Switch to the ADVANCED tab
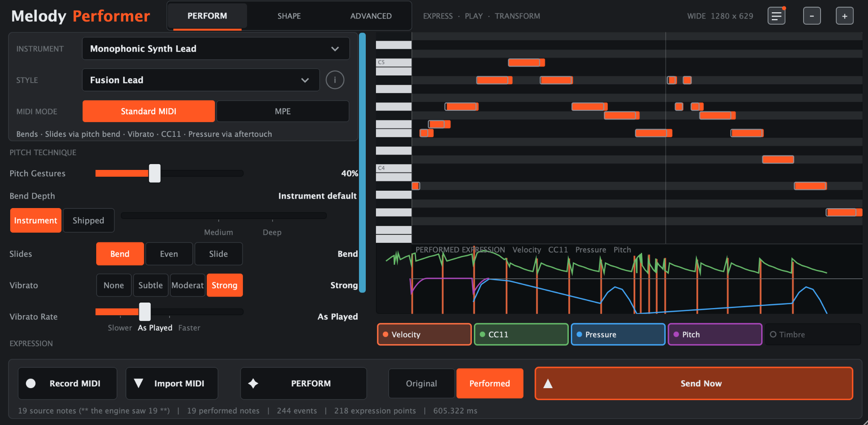Screen dimensions: 868x425 [371, 16]
